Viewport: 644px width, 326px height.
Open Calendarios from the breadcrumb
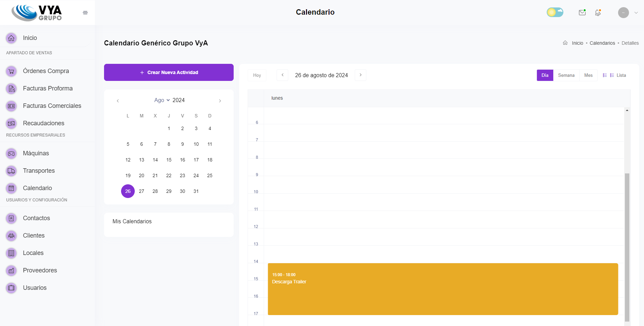pyautogui.click(x=602, y=43)
